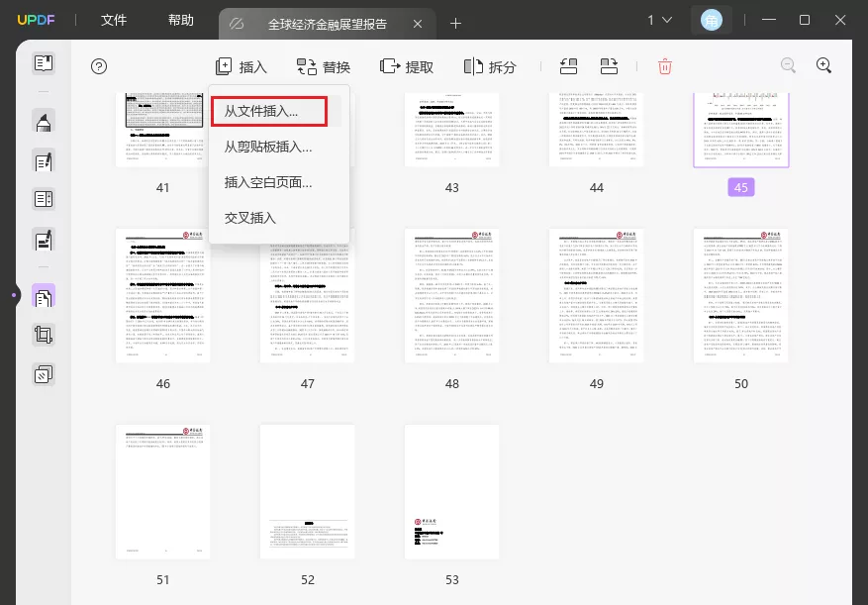Click the page number label 48
The width and height of the screenshot is (868, 605).
click(x=451, y=383)
